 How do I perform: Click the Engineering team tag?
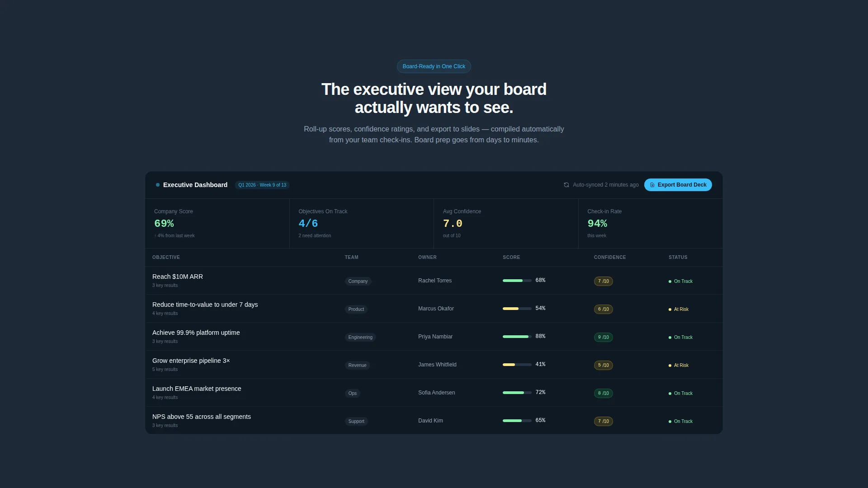(360, 337)
